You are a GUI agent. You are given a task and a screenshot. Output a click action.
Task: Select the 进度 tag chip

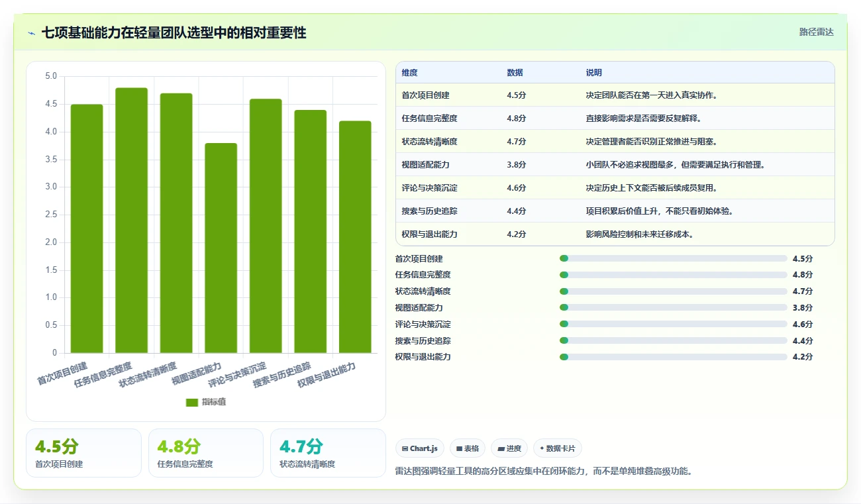point(509,448)
